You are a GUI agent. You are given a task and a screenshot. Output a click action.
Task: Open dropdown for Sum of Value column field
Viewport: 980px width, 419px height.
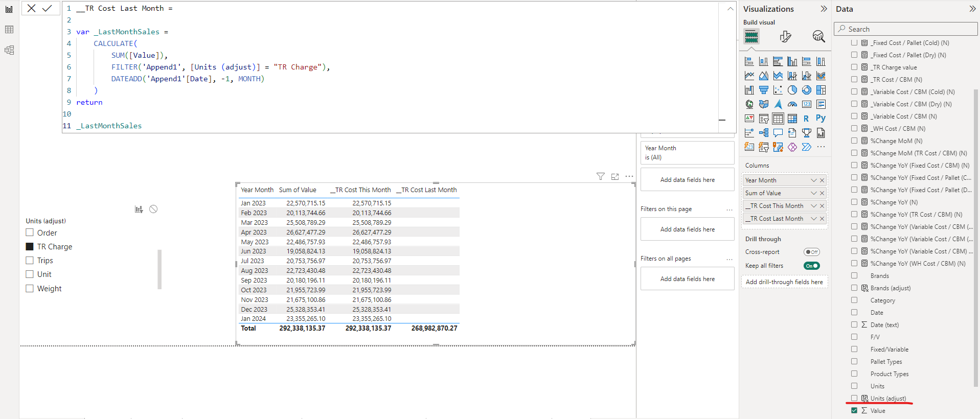pos(814,193)
